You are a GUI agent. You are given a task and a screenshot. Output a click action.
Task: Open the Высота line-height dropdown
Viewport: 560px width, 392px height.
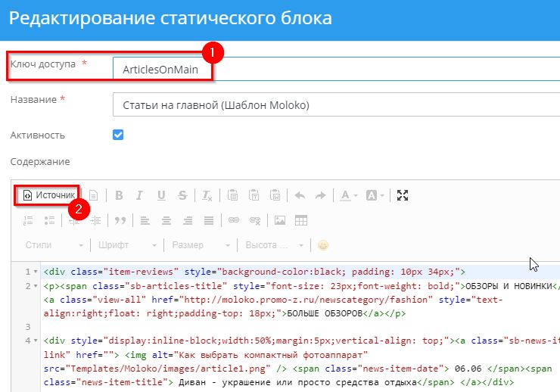pos(273,245)
